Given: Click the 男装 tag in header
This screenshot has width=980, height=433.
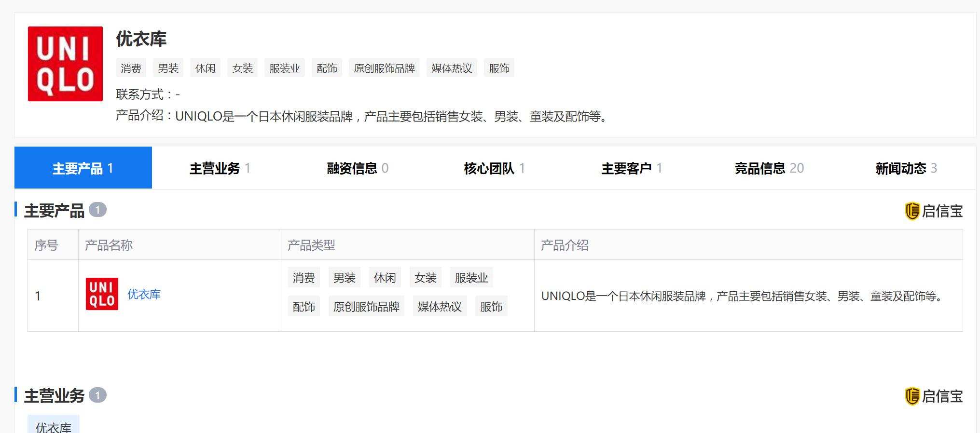Looking at the screenshot, I should coord(168,68).
